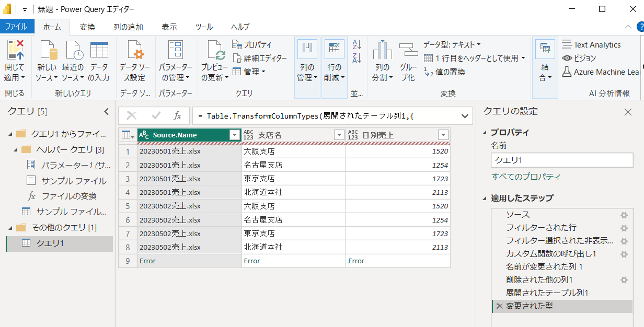Switch to 列の追加 tab
644x327 pixels.
pyautogui.click(x=128, y=27)
